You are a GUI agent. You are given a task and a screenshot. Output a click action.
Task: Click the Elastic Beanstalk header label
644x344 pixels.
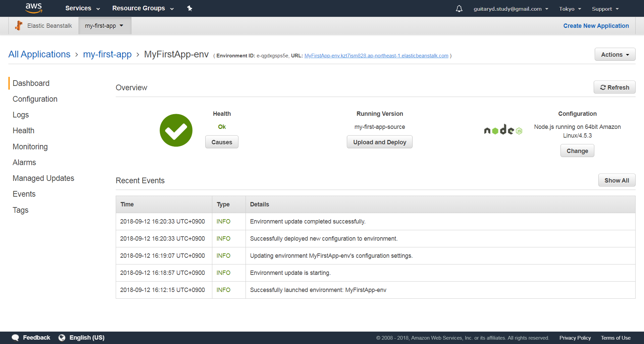point(50,26)
